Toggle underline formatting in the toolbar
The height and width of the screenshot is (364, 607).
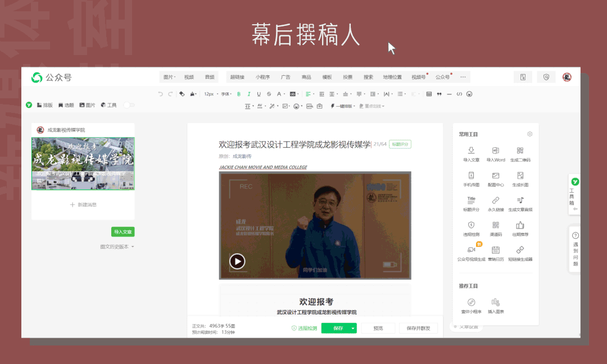tap(259, 94)
